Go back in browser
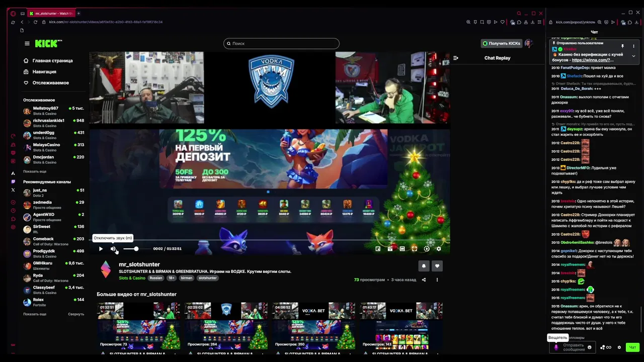 click(x=22, y=22)
